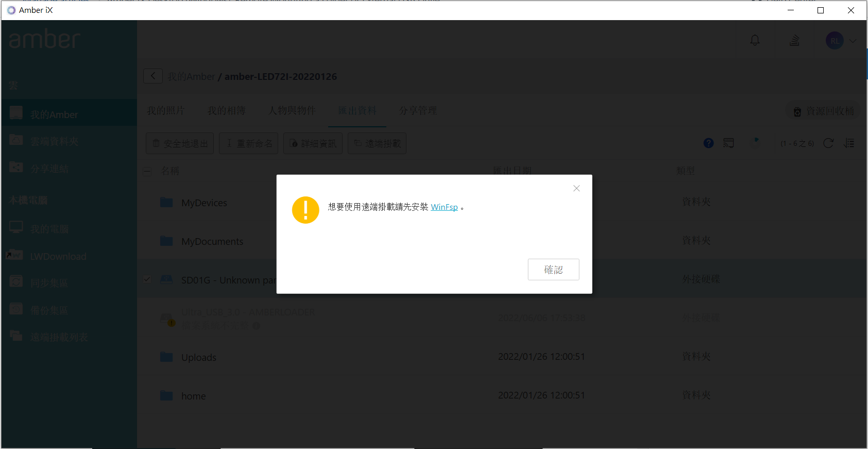Click the (1 - 6 之 6) item count
868x449 pixels.
(x=797, y=143)
